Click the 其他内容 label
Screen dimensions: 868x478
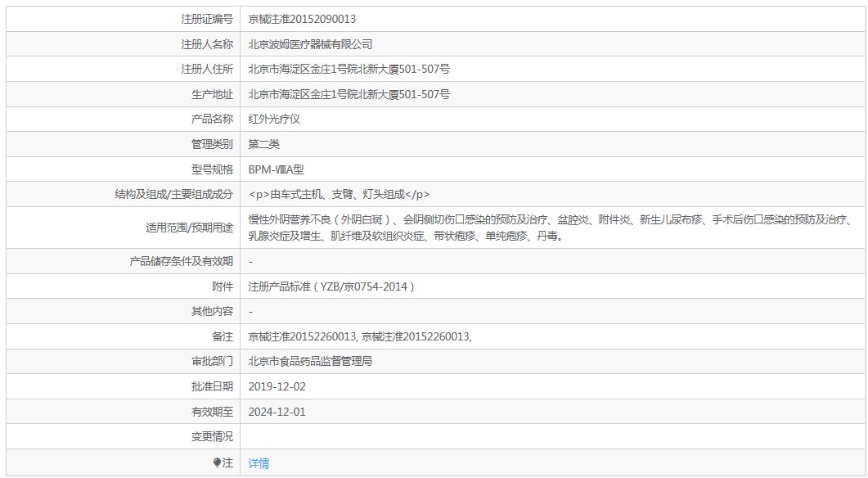click(212, 312)
